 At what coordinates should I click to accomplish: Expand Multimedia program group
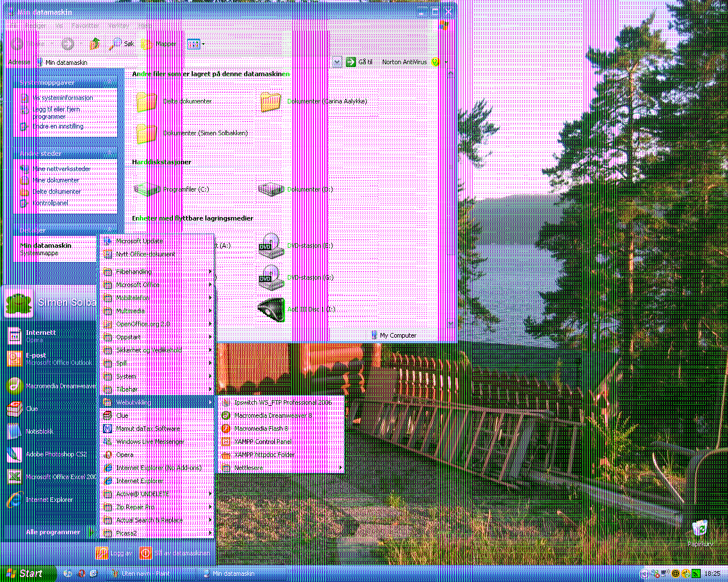[158, 311]
